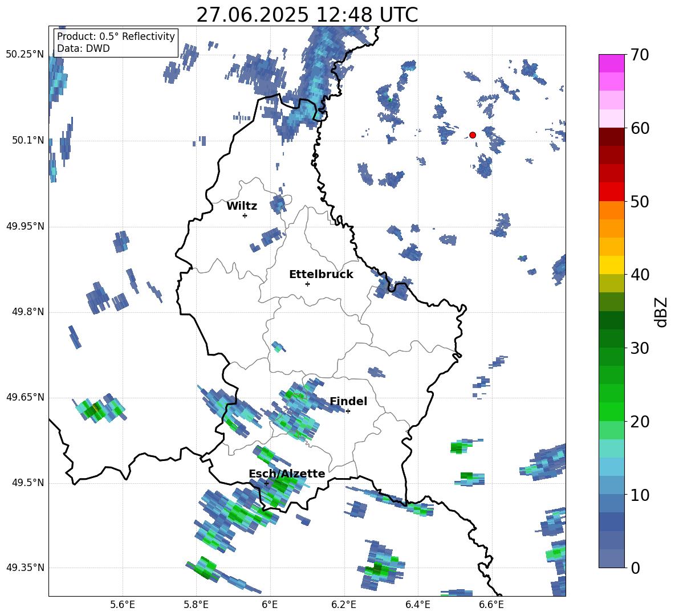The height and width of the screenshot is (616, 675).
Task: Click the colorbar tick label 30
Action: tap(640, 348)
